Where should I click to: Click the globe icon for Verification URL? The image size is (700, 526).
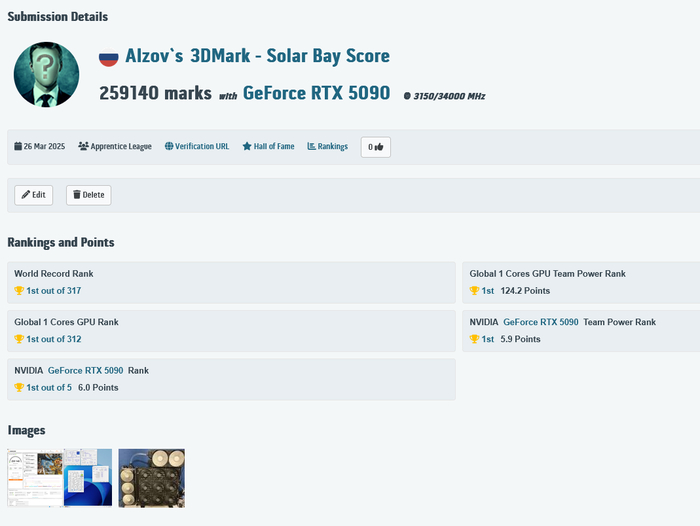169,146
